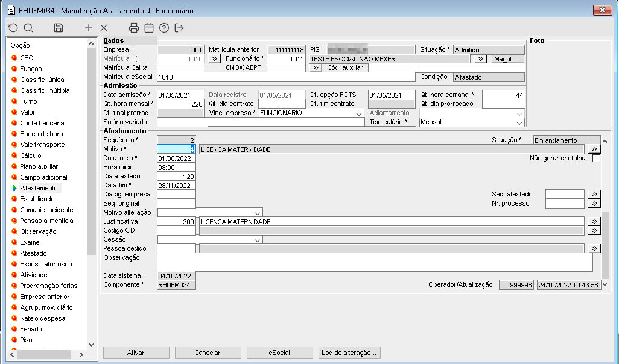Select Turno in the Opção list
Viewport: 619px width, 364px height.
click(28, 101)
